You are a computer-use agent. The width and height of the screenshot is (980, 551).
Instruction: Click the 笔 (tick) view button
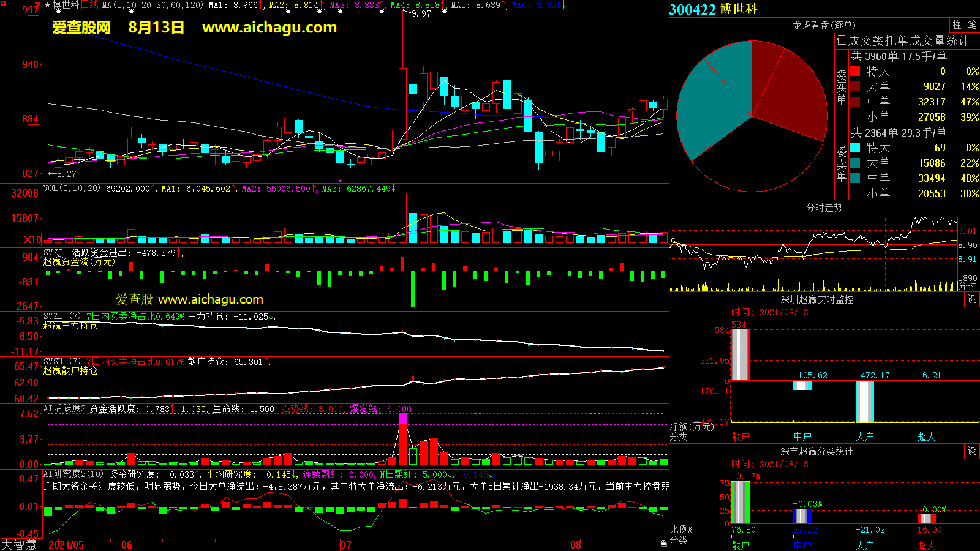pyautogui.click(x=972, y=25)
